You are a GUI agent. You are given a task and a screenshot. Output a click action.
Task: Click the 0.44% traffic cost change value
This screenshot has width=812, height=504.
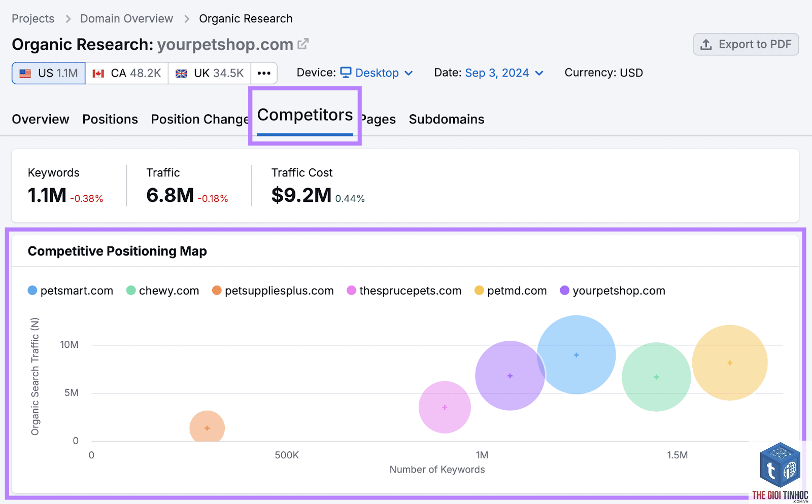350,199
